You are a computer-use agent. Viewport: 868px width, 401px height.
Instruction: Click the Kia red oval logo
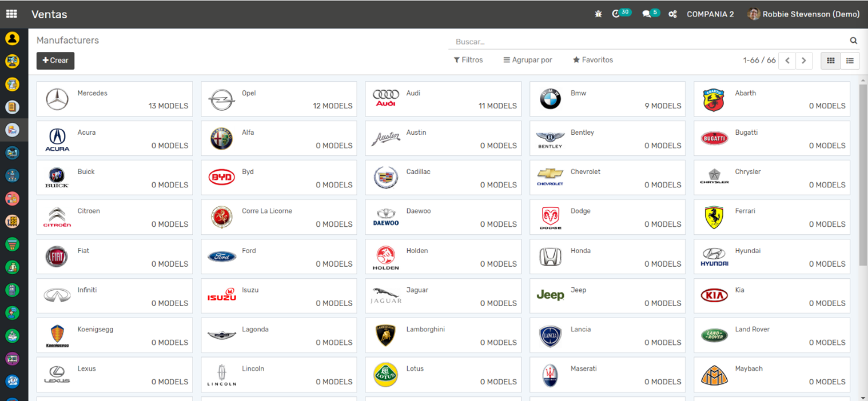pyautogui.click(x=714, y=295)
